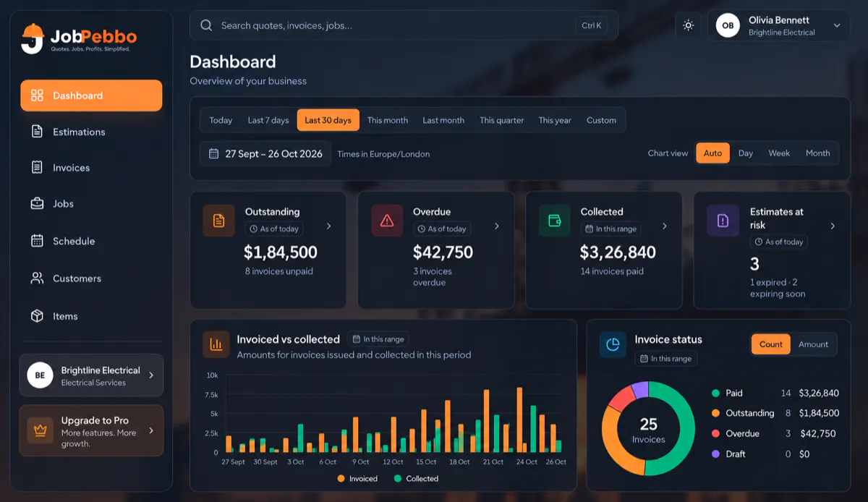This screenshot has width=868, height=502.
Task: Set chart view to Day
Action: click(x=746, y=153)
